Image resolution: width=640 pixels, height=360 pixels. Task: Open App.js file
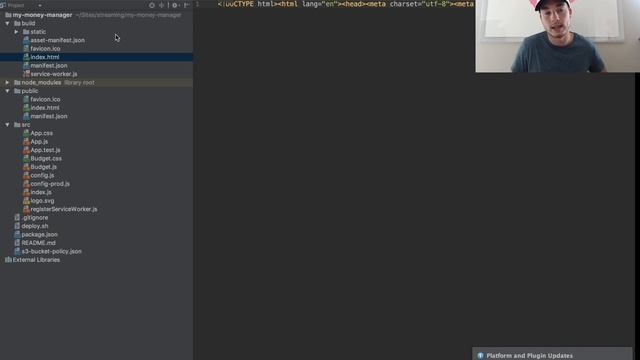pos(39,142)
